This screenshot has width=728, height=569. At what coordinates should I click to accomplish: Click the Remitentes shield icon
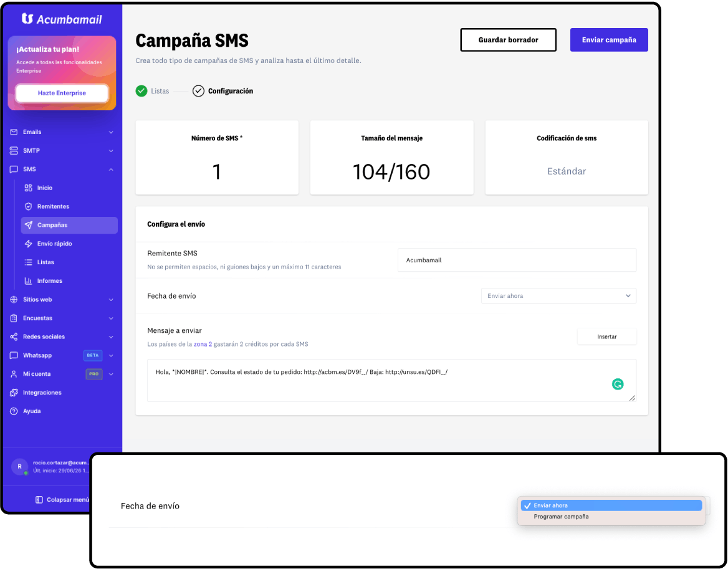(28, 206)
